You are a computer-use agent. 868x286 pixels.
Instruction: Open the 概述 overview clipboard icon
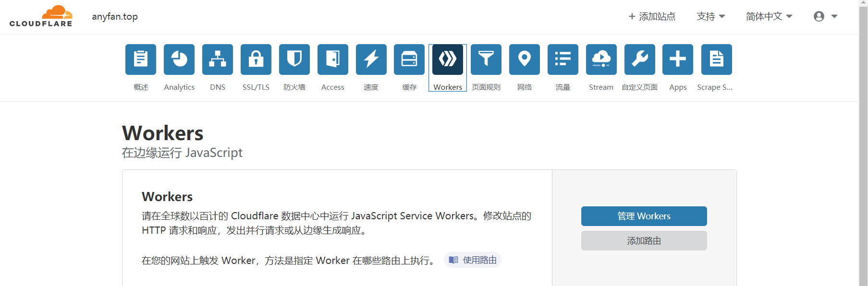click(x=141, y=60)
